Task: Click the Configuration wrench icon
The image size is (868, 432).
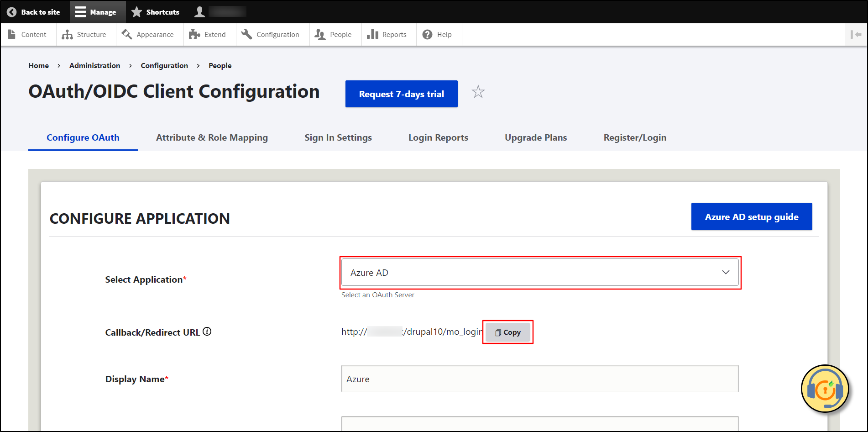Action: [246, 34]
